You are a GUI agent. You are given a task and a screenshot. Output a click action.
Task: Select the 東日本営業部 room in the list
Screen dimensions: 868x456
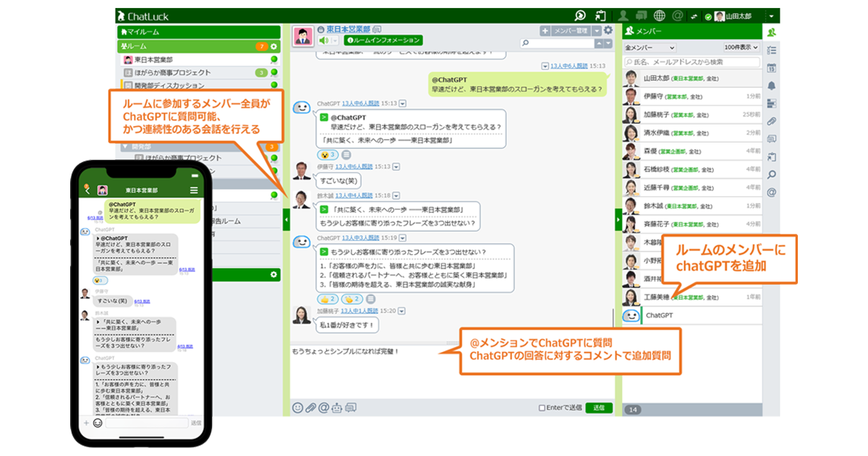point(199,60)
